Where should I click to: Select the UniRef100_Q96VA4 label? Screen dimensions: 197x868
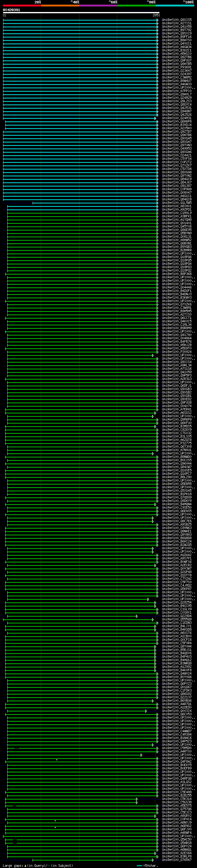click(x=177, y=464)
